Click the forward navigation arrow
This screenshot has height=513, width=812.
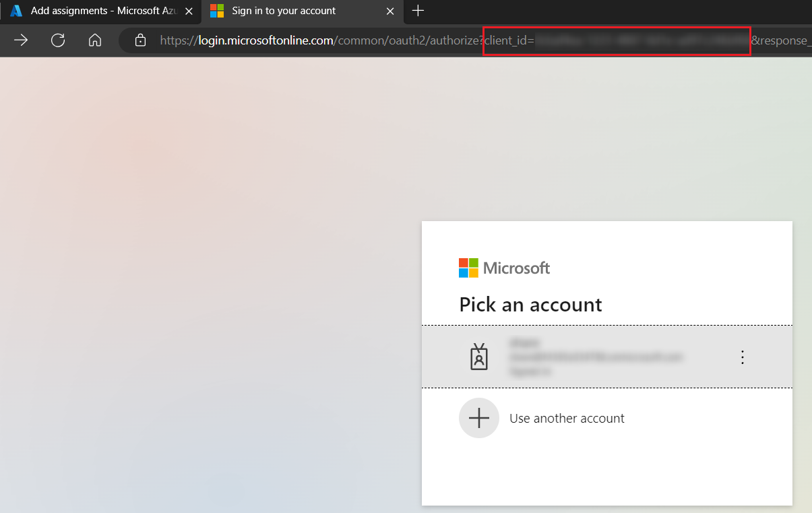pos(21,40)
